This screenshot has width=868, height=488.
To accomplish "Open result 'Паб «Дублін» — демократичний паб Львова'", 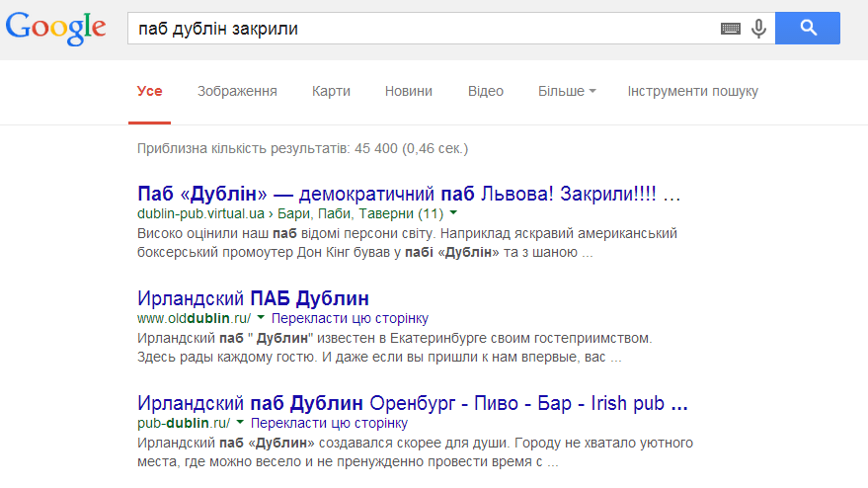I will pyautogui.click(x=409, y=194).
